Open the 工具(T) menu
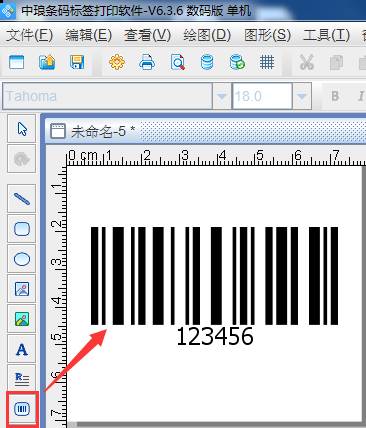 click(x=327, y=35)
